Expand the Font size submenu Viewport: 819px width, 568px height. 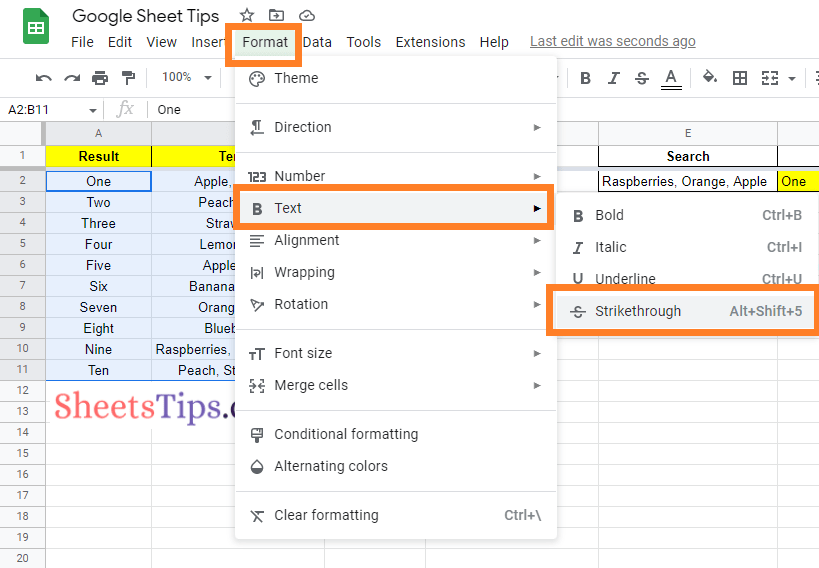coord(396,353)
